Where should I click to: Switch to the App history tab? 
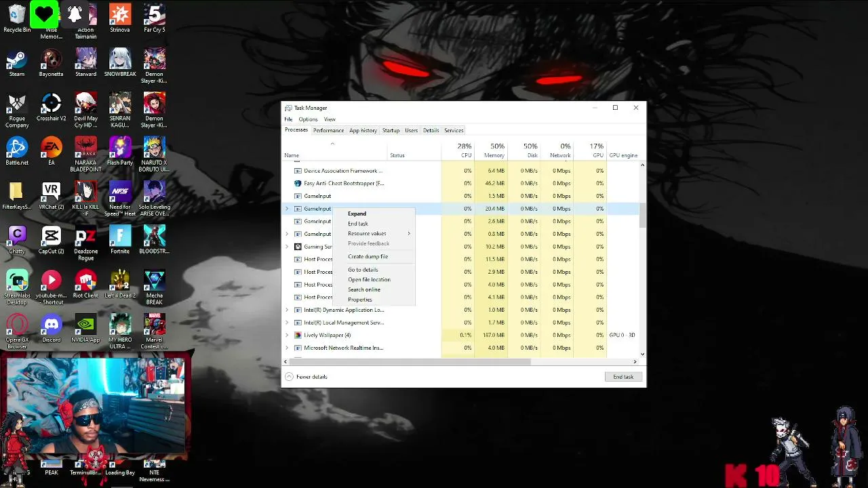tap(363, 130)
